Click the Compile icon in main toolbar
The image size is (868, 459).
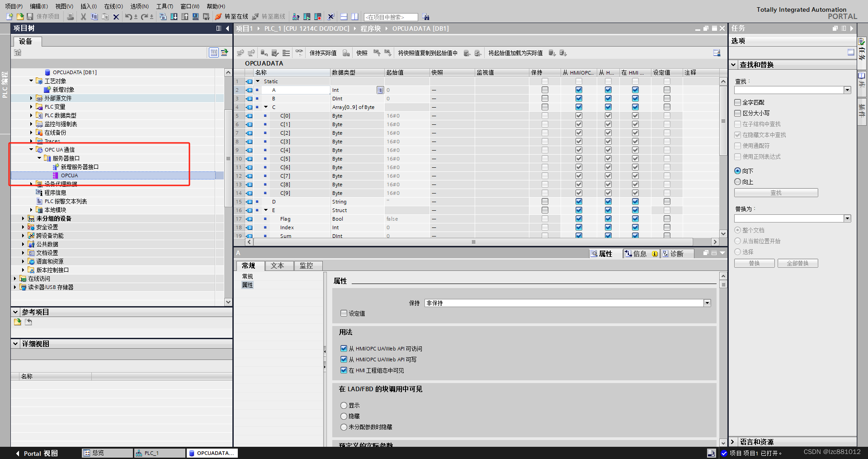tap(163, 17)
